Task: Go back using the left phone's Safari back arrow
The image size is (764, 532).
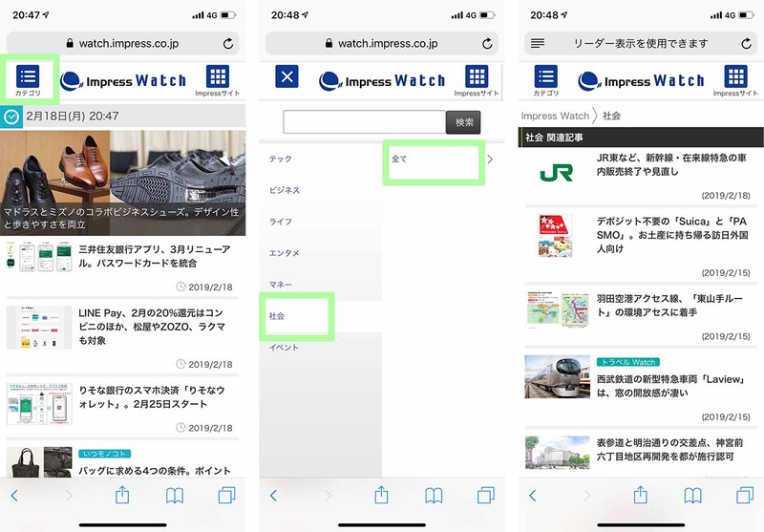Action: 14,496
